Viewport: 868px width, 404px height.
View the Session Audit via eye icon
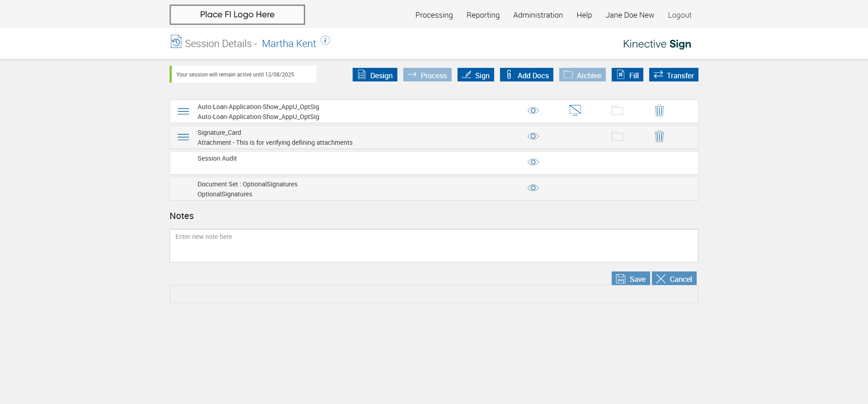pos(533,162)
